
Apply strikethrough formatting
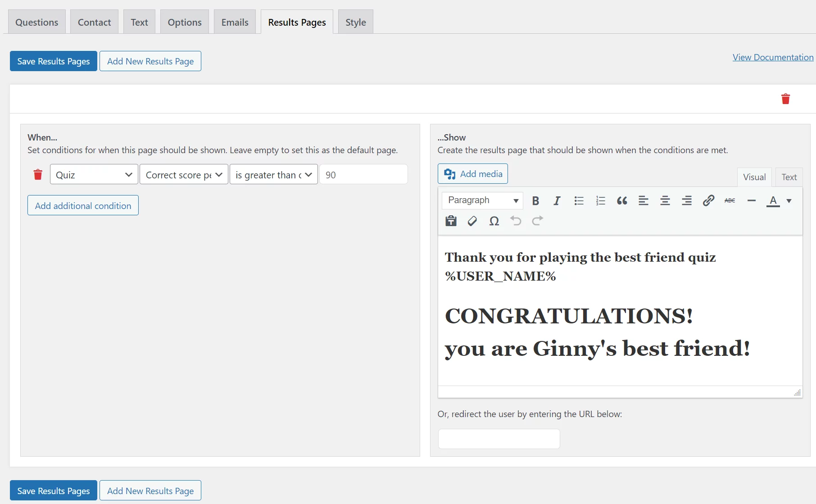point(730,201)
